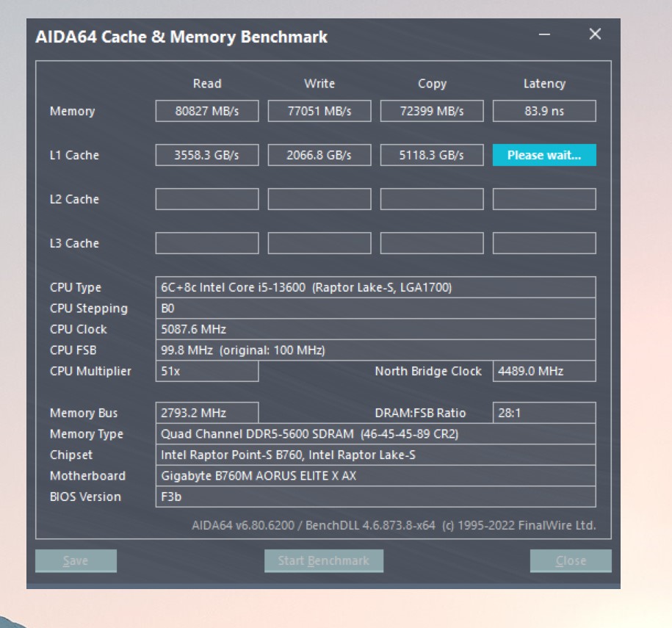Click the Write column header
This screenshot has height=628, width=672.
coord(319,84)
